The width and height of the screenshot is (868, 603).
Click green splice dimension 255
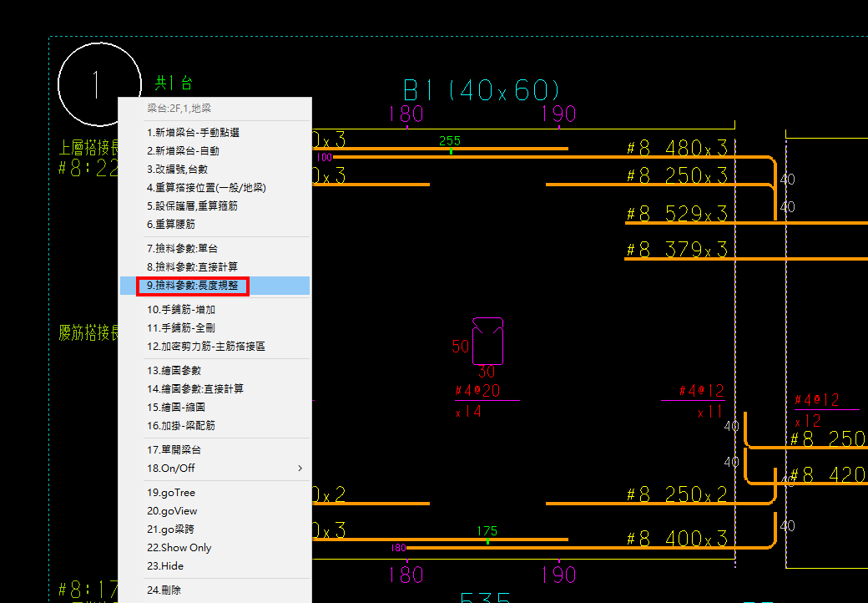(450, 140)
